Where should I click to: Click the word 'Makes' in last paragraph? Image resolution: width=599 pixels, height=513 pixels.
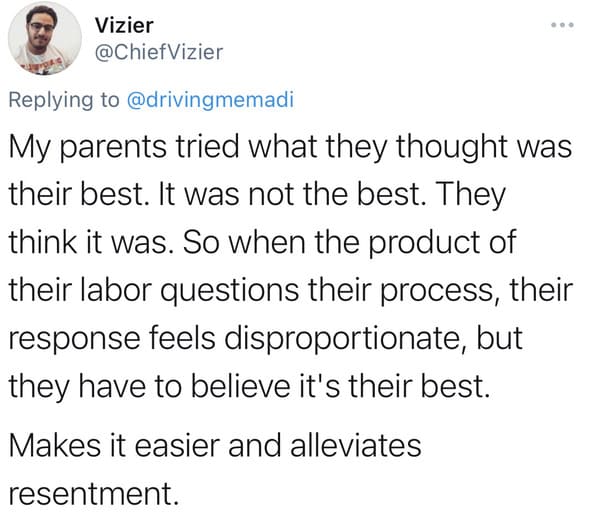(x=55, y=446)
